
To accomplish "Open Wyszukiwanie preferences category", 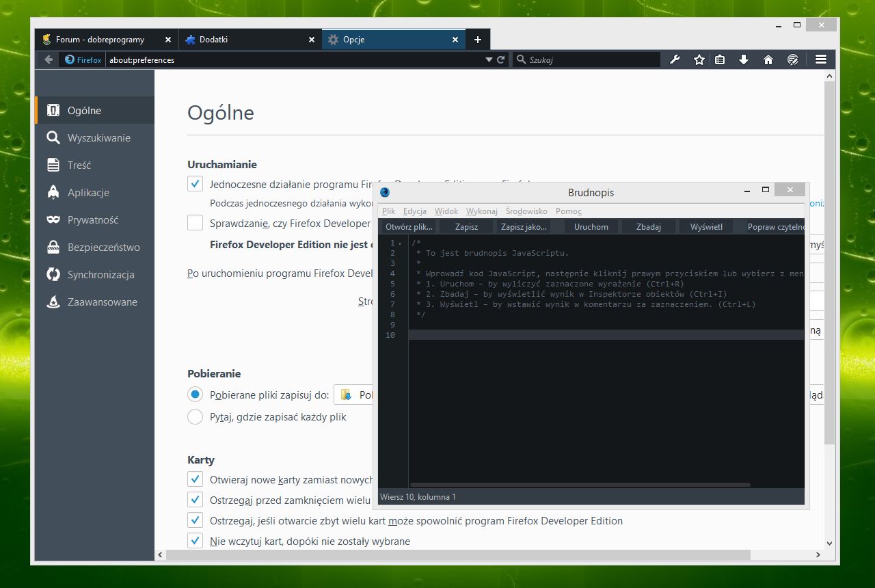I will [95, 138].
